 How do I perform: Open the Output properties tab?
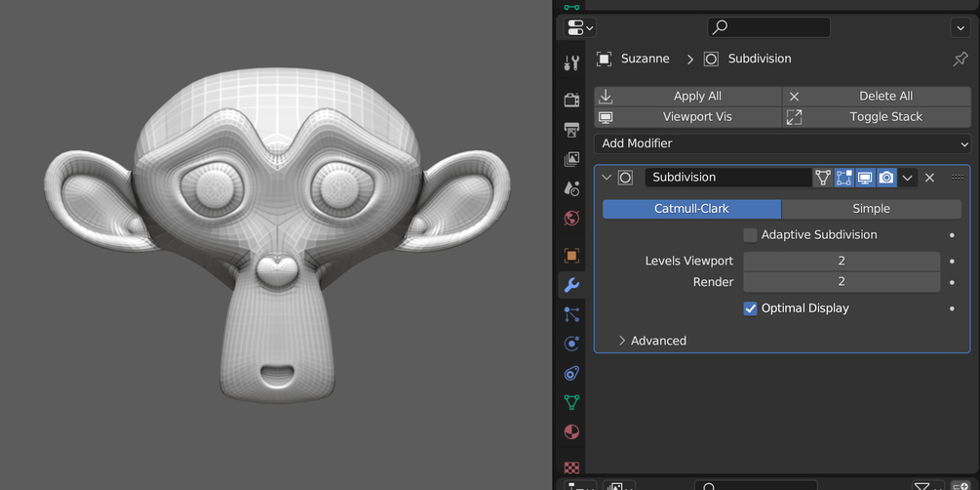(x=571, y=130)
